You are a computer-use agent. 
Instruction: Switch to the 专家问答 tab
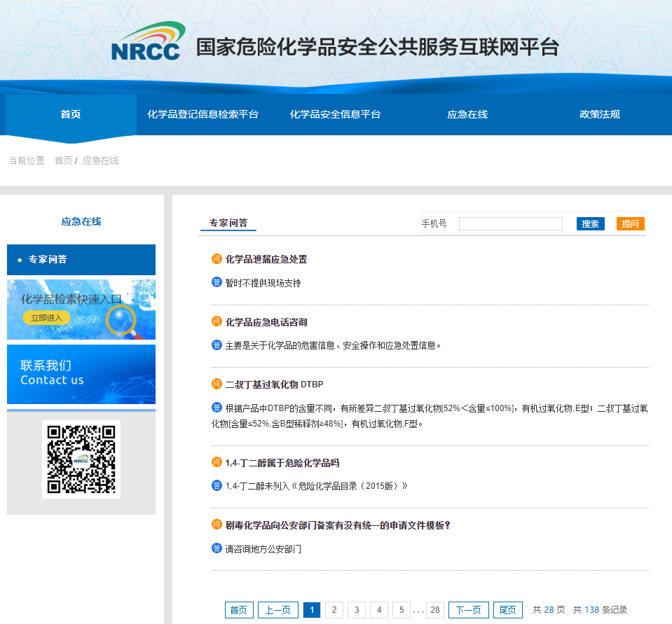point(228,223)
